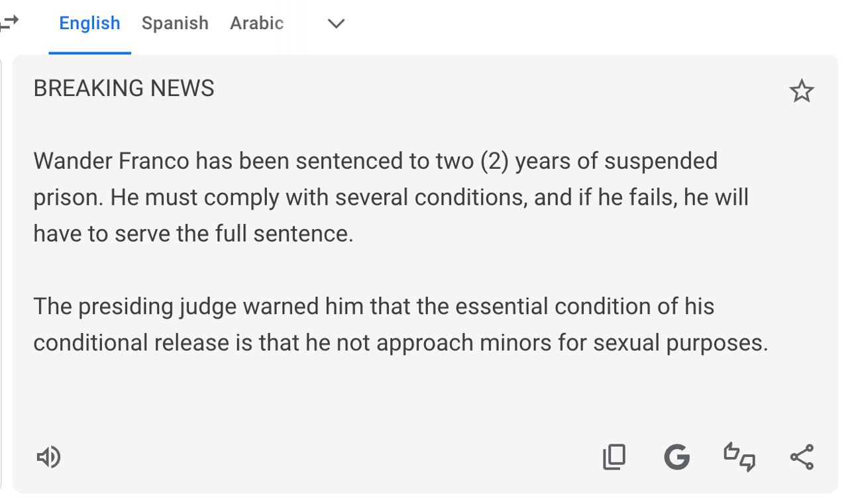Enable saved state with the star
Image resolution: width=848 pixels, height=504 pixels.
pos(802,91)
